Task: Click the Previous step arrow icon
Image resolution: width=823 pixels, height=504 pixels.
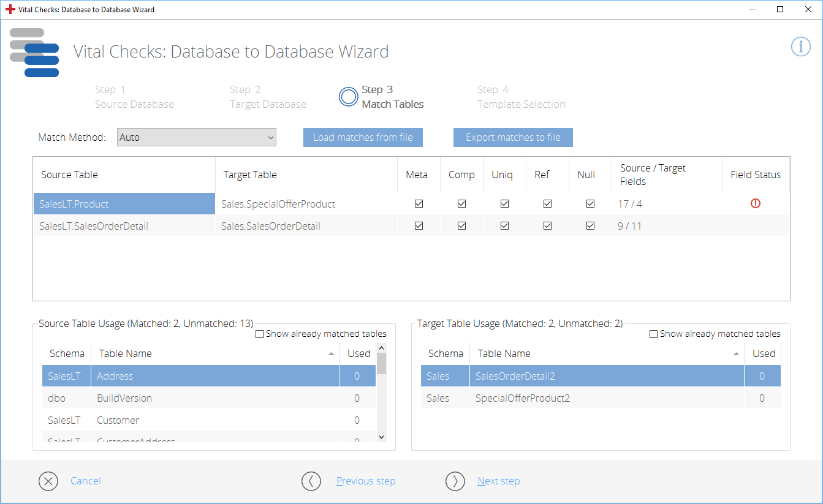Action: point(311,481)
